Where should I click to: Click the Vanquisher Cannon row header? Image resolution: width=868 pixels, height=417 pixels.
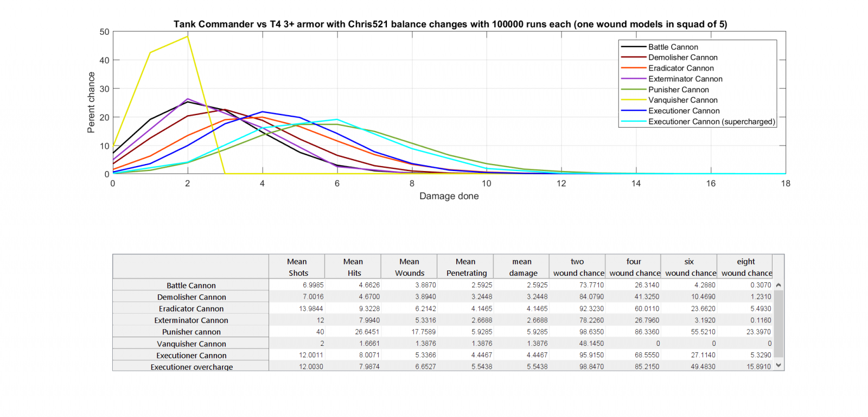(191, 344)
